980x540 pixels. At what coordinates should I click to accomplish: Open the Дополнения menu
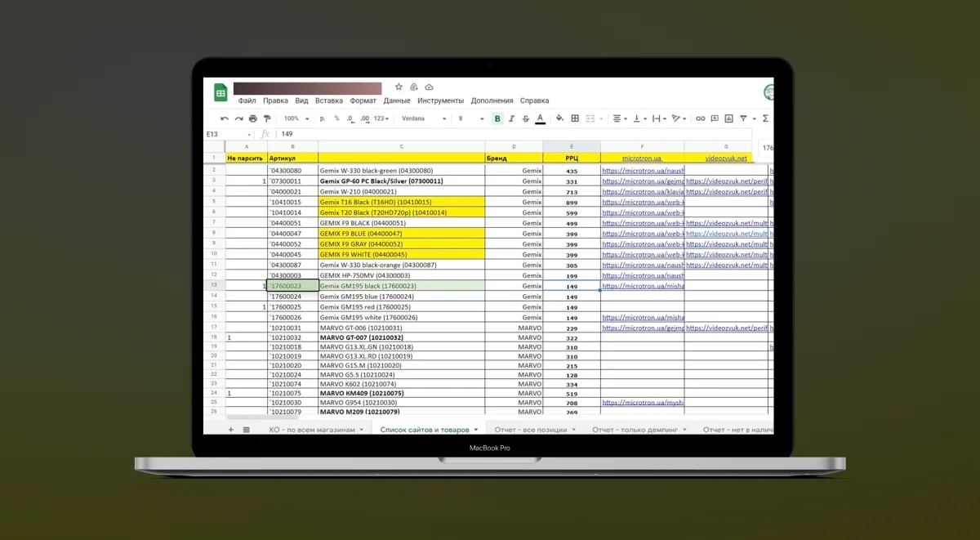(x=492, y=101)
